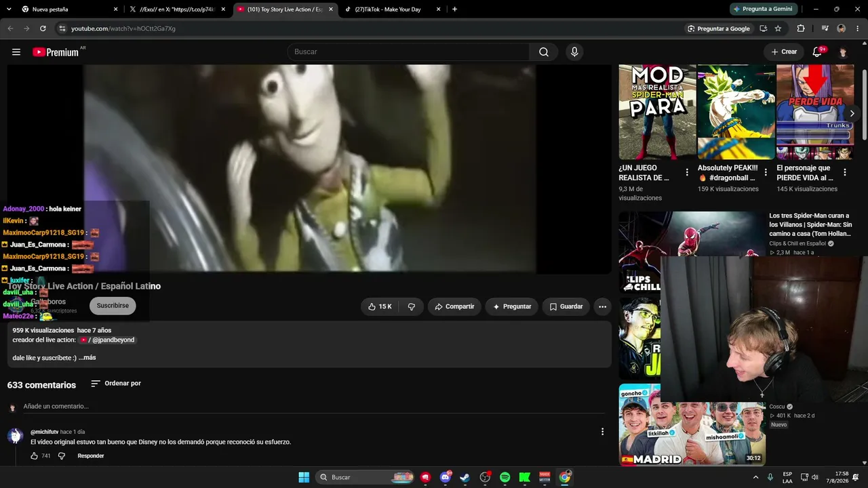The height and width of the screenshot is (488, 868).
Task: Click 'Pregunta a Gemini' button
Action: pos(763,9)
